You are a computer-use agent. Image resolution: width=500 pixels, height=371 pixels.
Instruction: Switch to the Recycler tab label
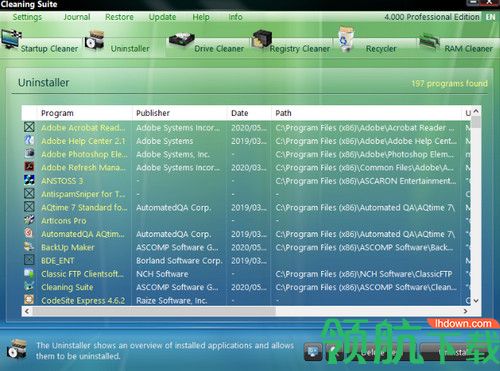coord(381,49)
